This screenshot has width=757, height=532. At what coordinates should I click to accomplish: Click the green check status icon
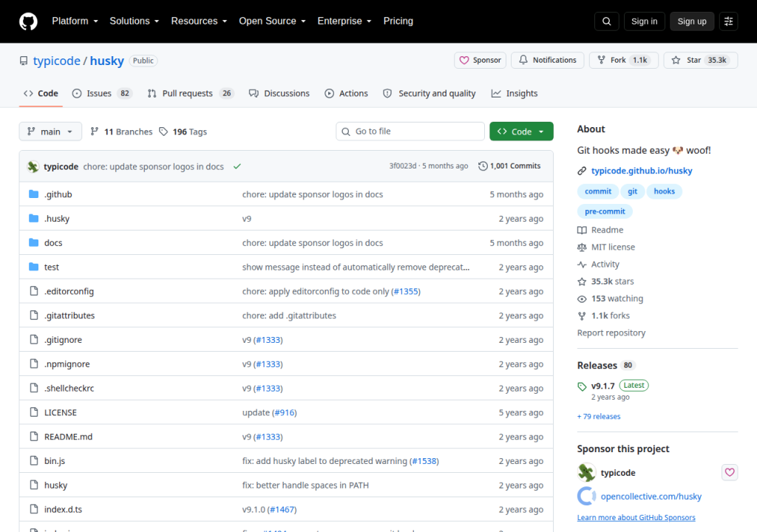[x=237, y=166]
